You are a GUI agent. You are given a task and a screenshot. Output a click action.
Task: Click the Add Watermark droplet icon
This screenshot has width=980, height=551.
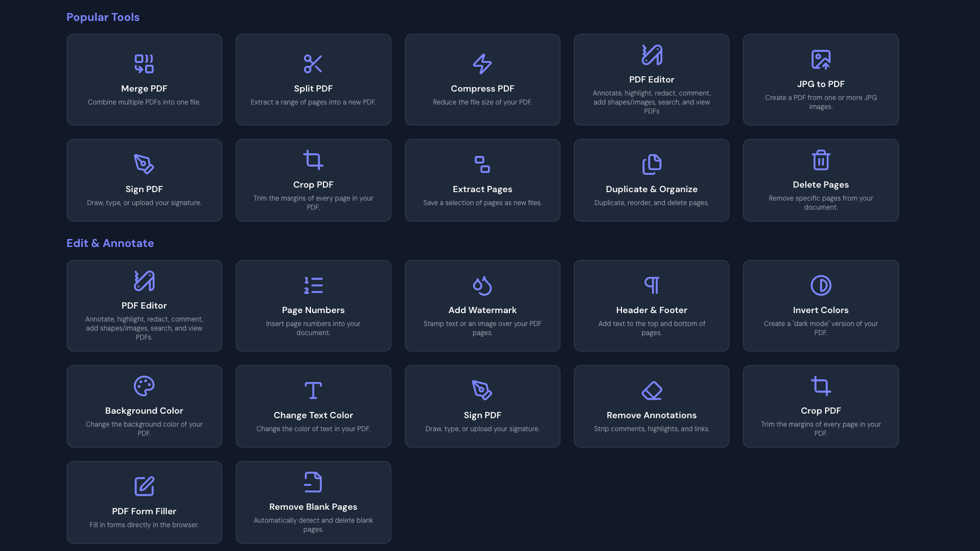tap(482, 285)
